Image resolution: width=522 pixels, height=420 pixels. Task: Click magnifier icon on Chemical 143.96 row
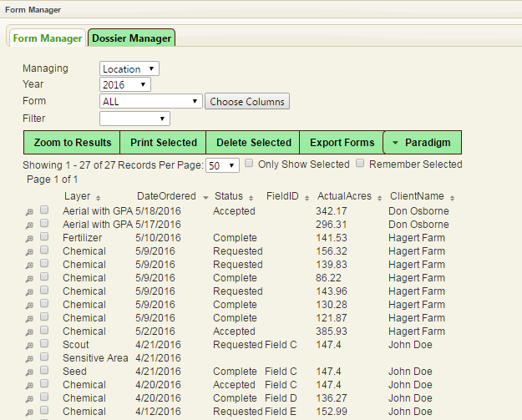(x=29, y=292)
